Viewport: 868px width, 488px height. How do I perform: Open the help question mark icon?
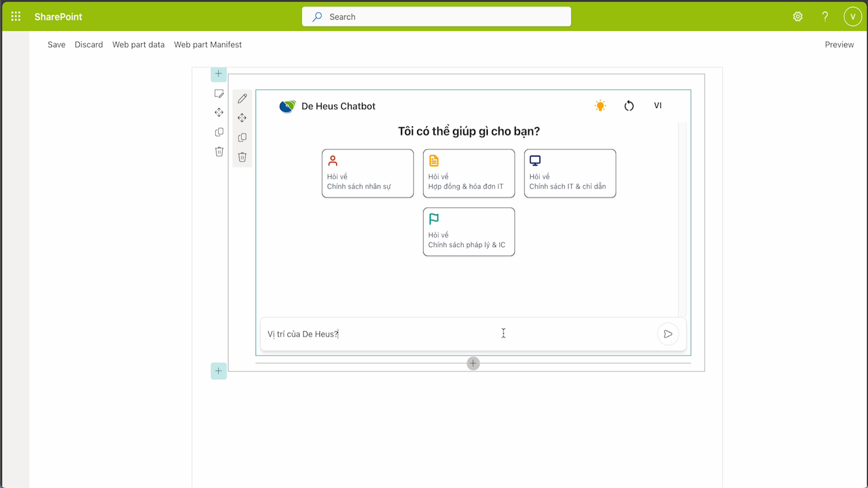pos(825,17)
